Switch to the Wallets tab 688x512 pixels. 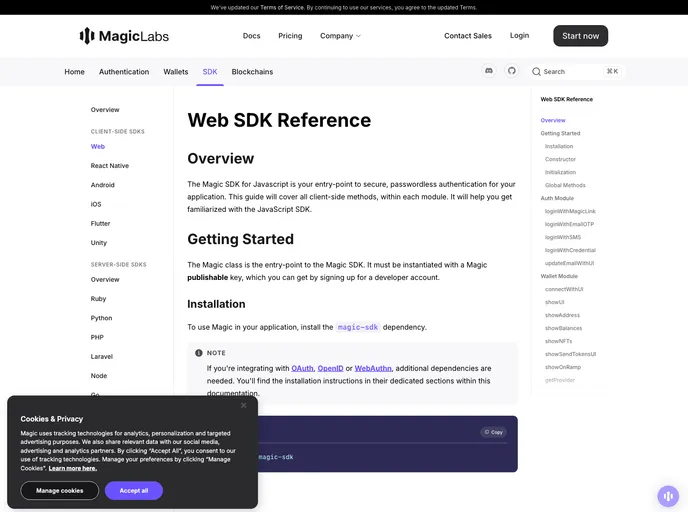click(176, 72)
